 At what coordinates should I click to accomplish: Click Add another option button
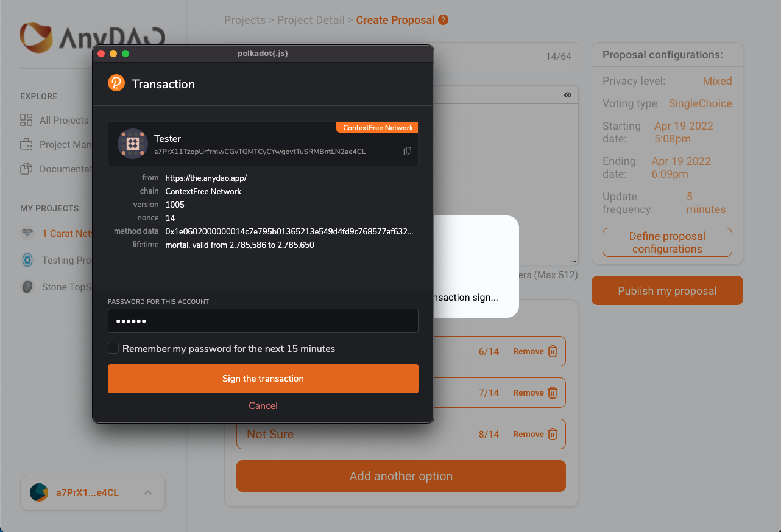click(401, 476)
